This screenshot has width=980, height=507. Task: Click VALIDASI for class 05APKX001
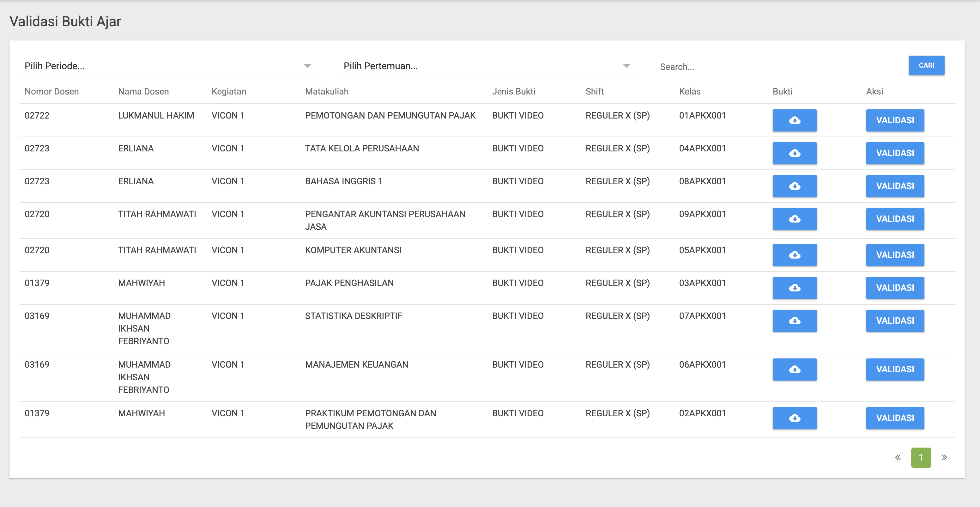pos(895,255)
